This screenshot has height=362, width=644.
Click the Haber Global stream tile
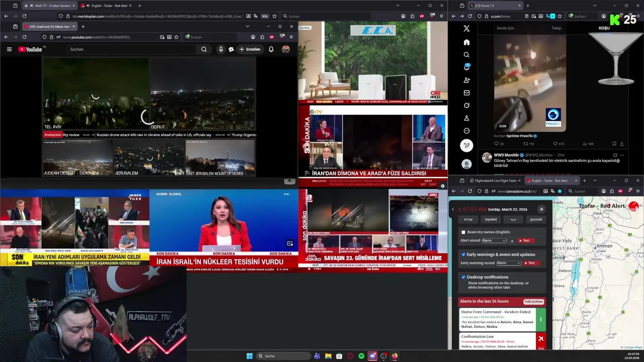tap(223, 230)
